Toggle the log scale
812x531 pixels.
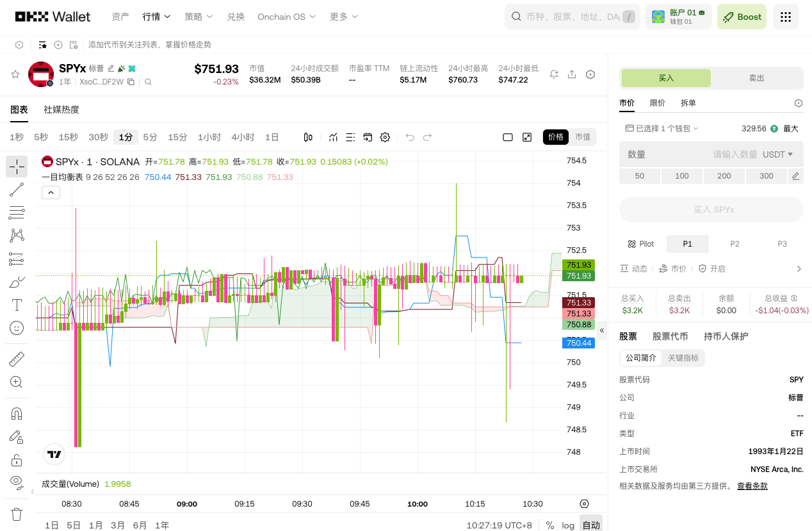click(568, 525)
